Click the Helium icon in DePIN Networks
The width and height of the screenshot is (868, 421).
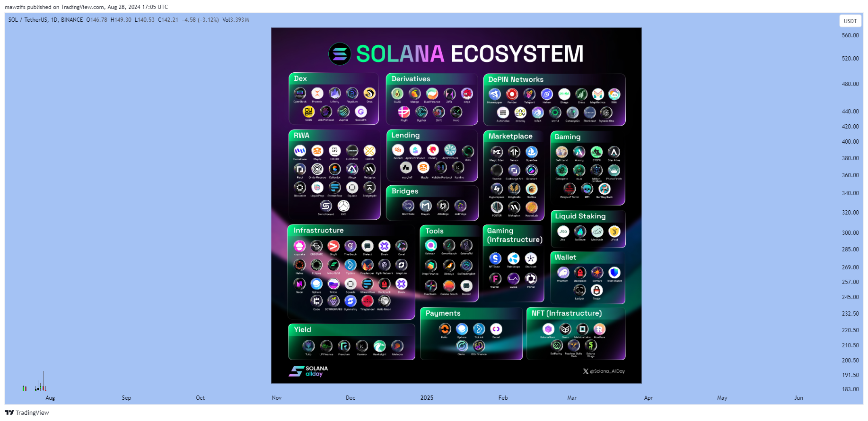point(547,94)
